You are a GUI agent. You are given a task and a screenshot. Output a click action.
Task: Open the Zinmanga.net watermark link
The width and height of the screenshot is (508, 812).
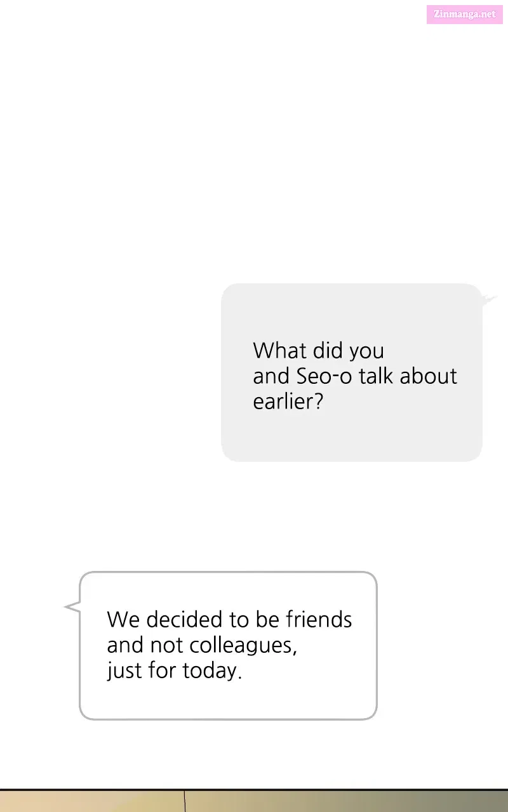(x=465, y=13)
